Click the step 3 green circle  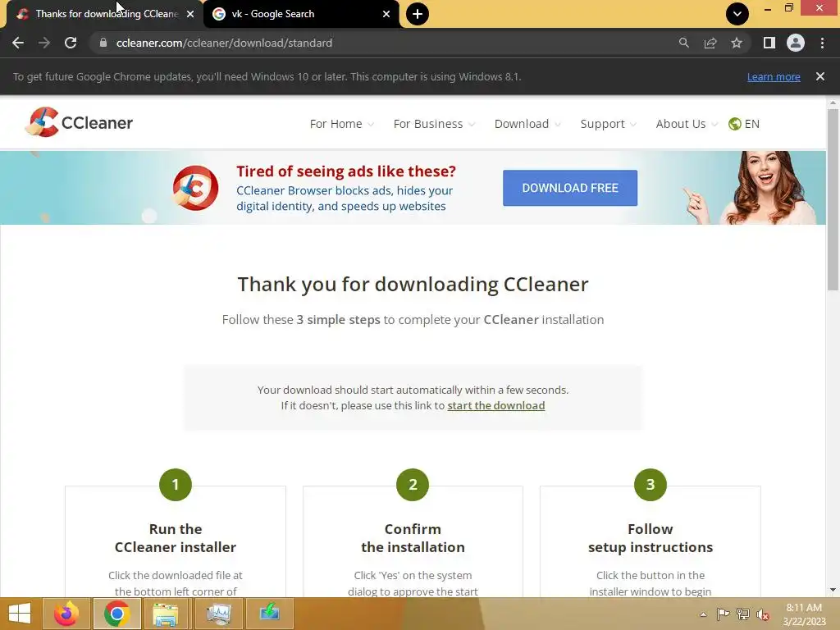(651, 484)
